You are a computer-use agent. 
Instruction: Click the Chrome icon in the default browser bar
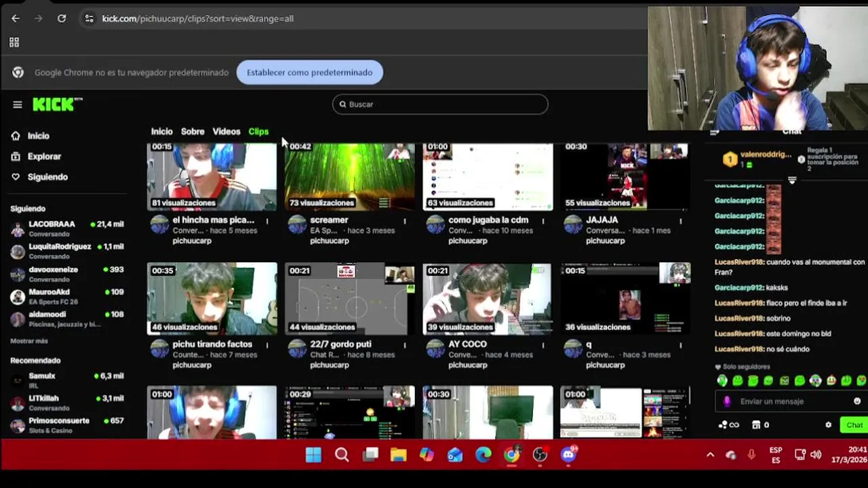tap(18, 73)
